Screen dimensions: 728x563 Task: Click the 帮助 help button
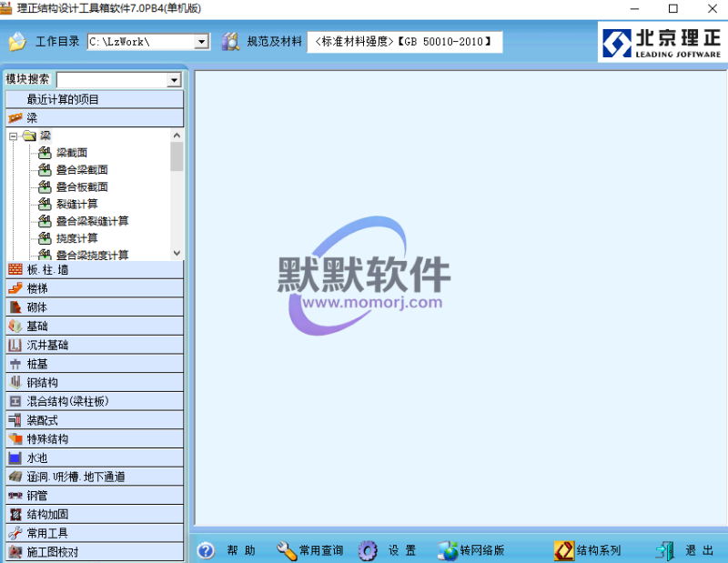coord(227,550)
